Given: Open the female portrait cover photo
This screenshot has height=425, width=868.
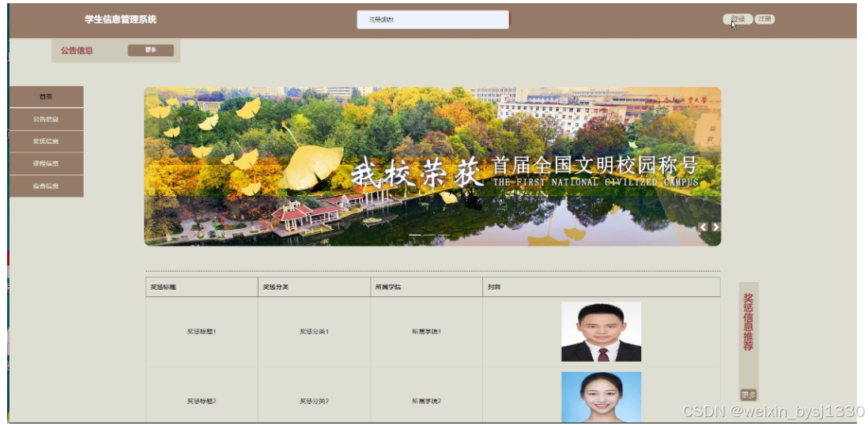Looking at the screenshot, I should 601,397.
